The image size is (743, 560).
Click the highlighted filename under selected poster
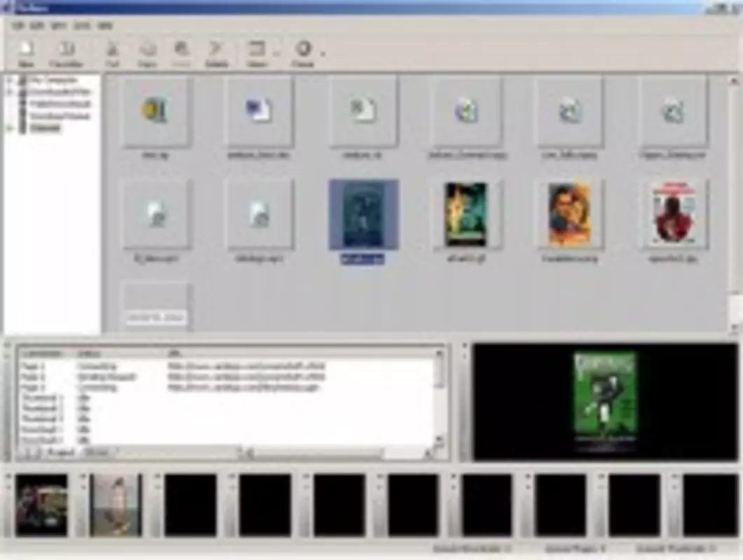pyautogui.click(x=363, y=259)
